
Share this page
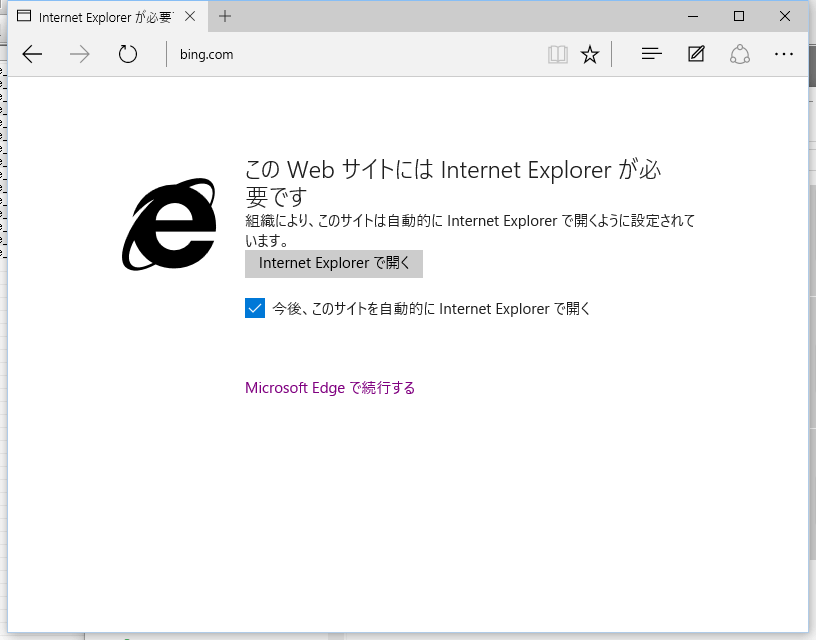pos(740,54)
